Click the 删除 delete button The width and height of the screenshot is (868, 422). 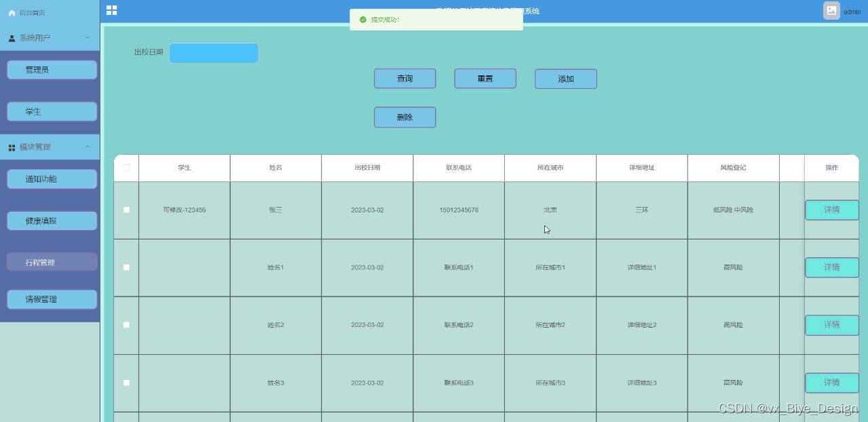pos(404,117)
